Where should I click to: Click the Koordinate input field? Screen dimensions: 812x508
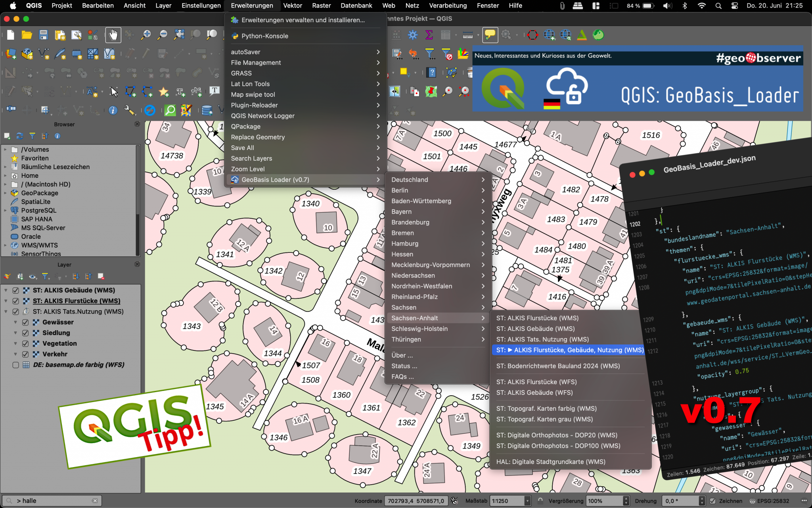point(416,501)
